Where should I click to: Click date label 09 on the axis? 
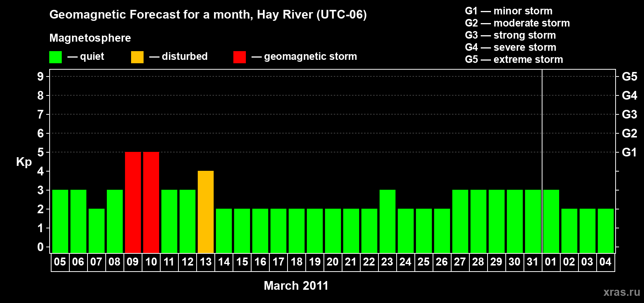pyautogui.click(x=133, y=262)
